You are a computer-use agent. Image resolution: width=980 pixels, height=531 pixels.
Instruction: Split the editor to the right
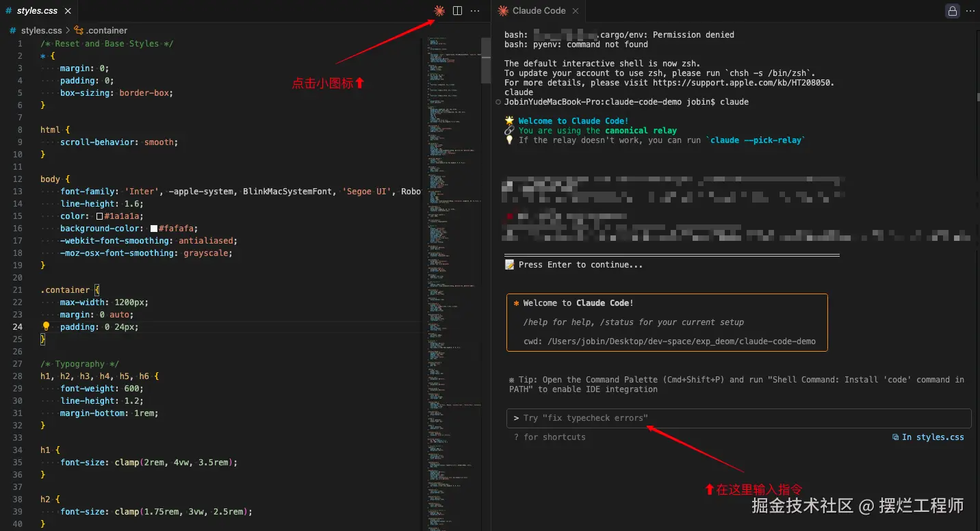pyautogui.click(x=457, y=11)
